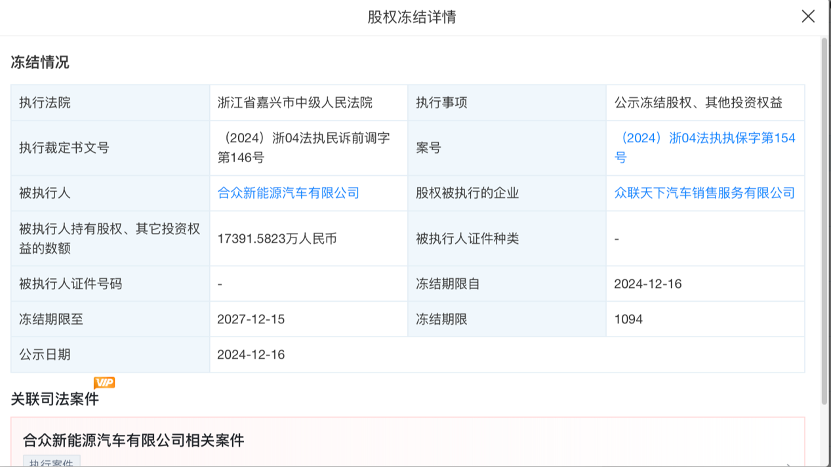Image resolution: width=832 pixels, height=468 pixels.
Task: Click the 冻结期限自 label cell
Action: pos(507,284)
